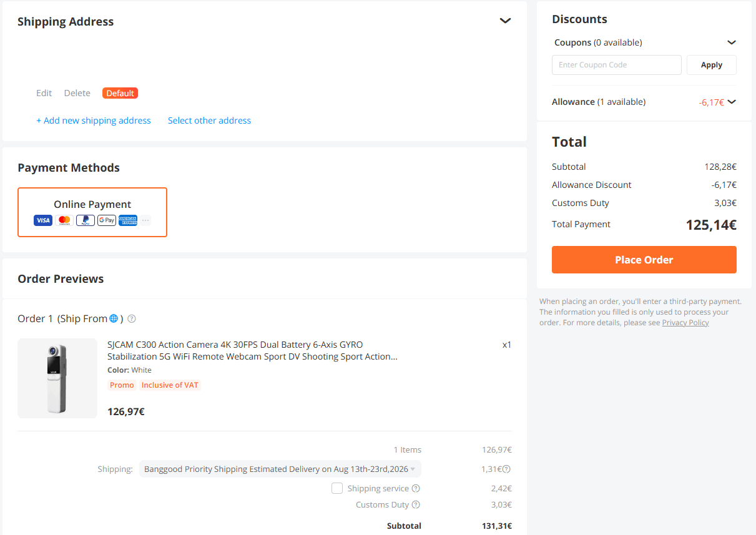Open the Banggood Priority Shipping dropdown
This screenshot has width=756, height=535.
point(280,469)
